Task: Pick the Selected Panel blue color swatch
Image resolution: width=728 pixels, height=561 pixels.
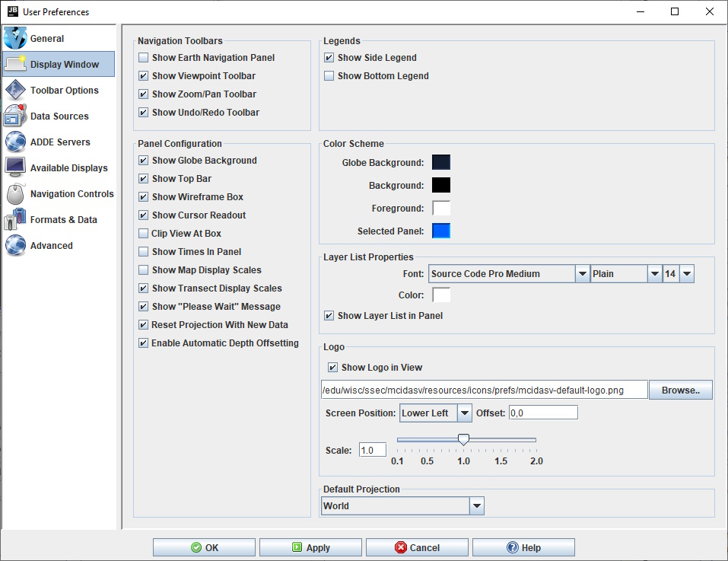Action: (441, 231)
